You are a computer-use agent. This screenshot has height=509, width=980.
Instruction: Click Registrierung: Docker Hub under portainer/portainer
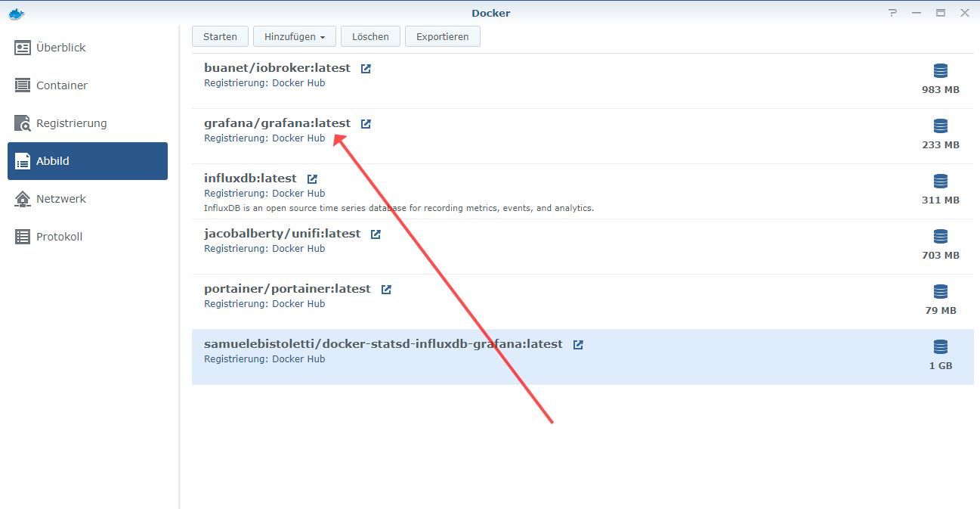pos(264,304)
